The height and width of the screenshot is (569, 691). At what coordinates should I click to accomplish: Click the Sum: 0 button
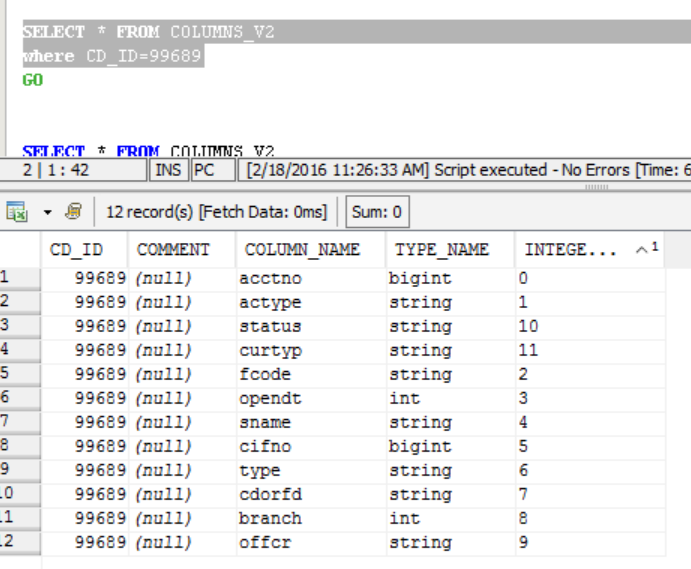[377, 212]
